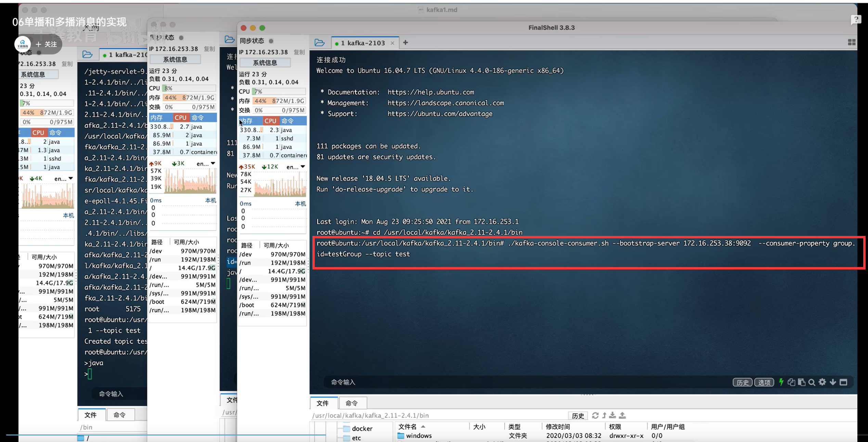Open connection manager folder icon beside kafka-2103 tab

click(x=319, y=42)
